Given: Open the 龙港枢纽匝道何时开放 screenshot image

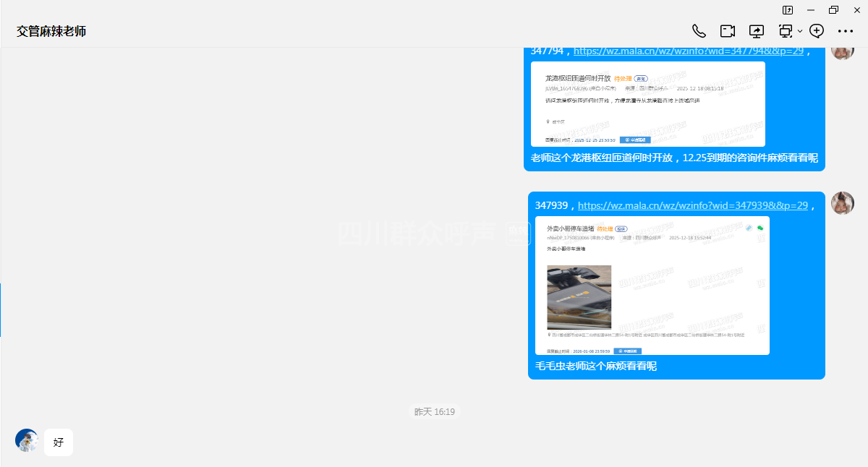Looking at the screenshot, I should (x=648, y=104).
